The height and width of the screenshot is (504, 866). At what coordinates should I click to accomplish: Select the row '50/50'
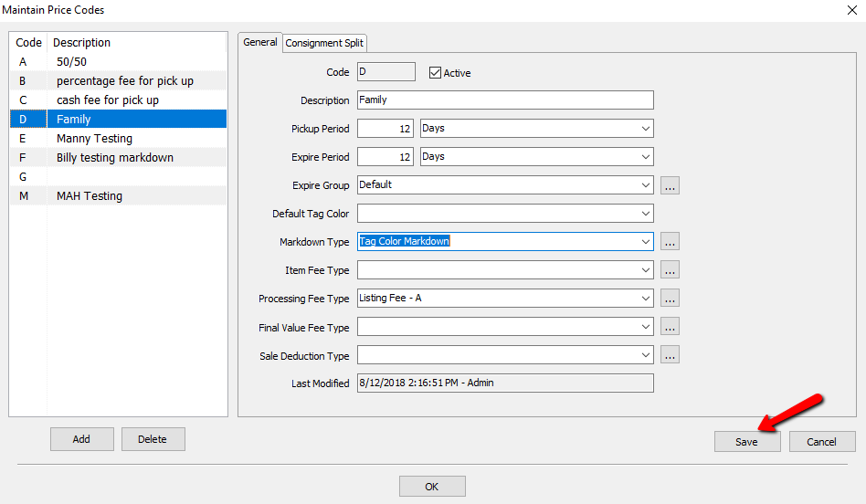(118, 62)
